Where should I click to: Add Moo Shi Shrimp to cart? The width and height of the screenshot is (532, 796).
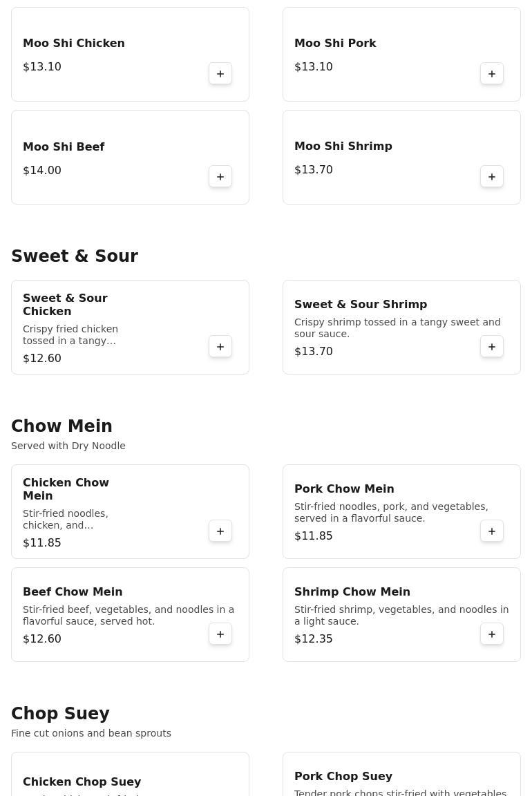point(492,177)
